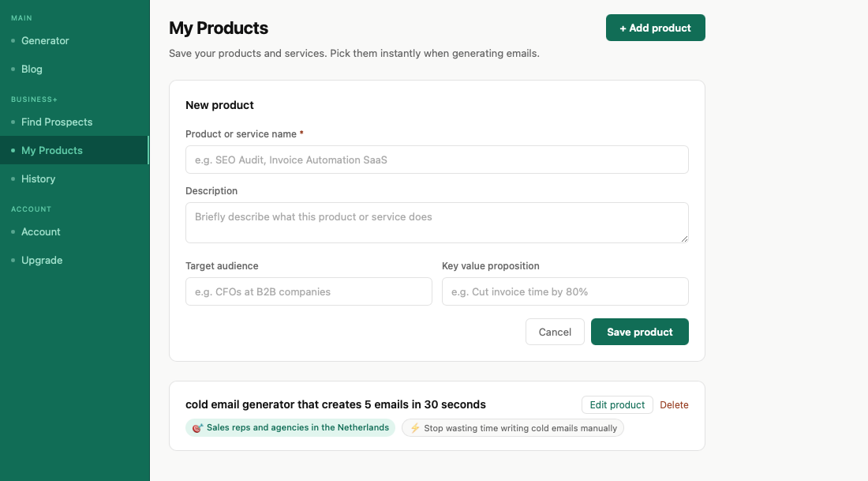Focus the Product or service name field

tap(437, 160)
